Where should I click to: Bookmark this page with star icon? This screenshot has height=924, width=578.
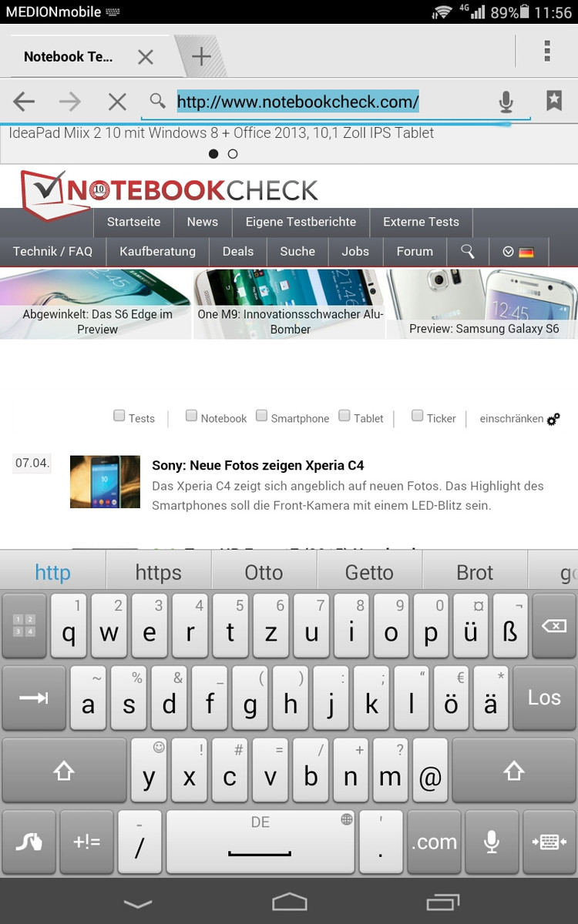(554, 100)
